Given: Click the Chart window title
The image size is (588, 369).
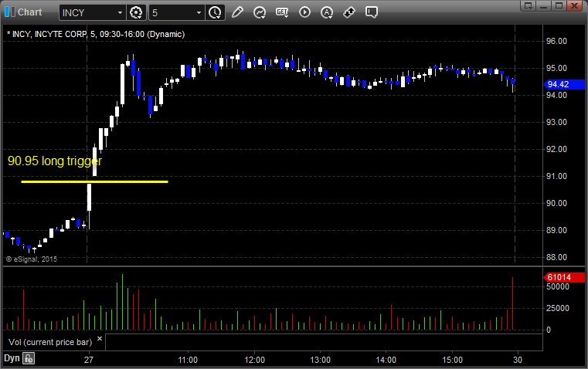Looking at the screenshot, I should (30, 12).
